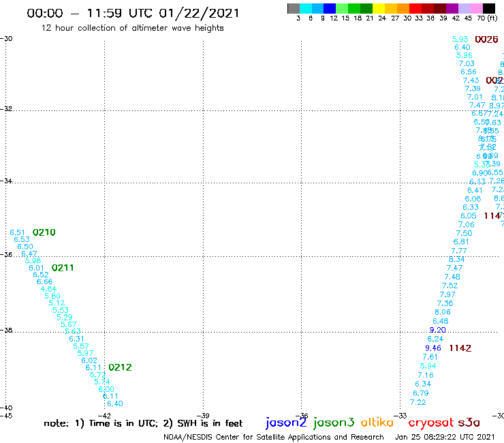This screenshot has height=443, width=504.
Task: Click the 7.43 wave height value
Action: (471, 80)
